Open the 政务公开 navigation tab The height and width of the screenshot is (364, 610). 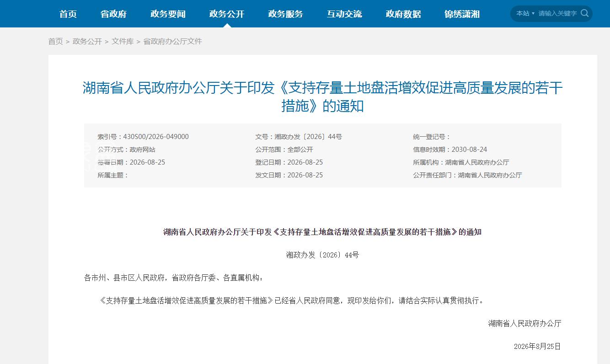coord(227,14)
